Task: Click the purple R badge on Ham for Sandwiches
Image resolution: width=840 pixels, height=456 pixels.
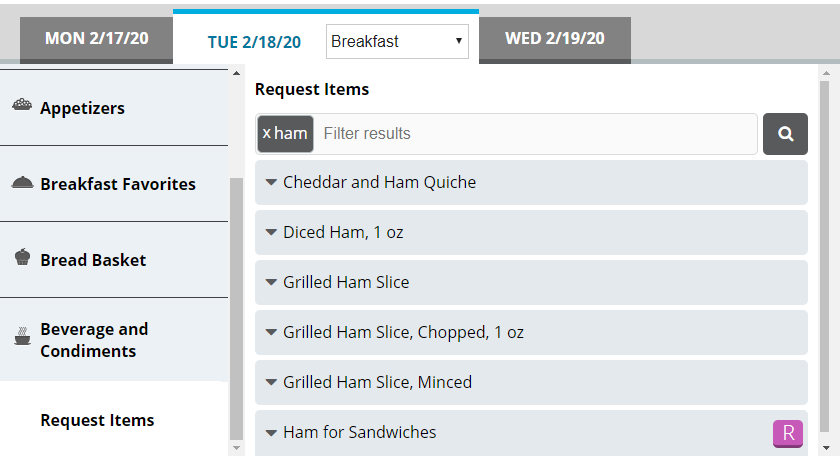Action: point(788,433)
